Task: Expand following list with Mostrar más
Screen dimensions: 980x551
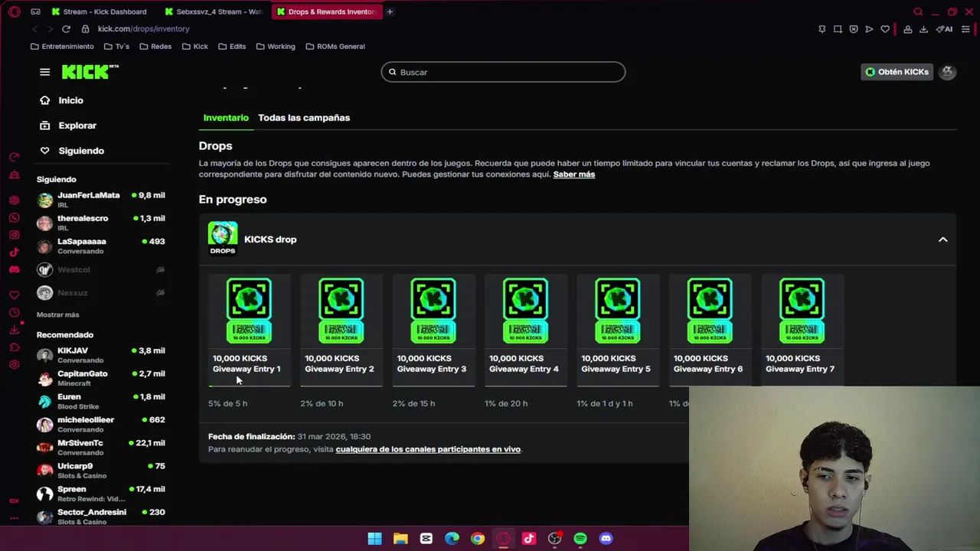Action: (x=57, y=315)
